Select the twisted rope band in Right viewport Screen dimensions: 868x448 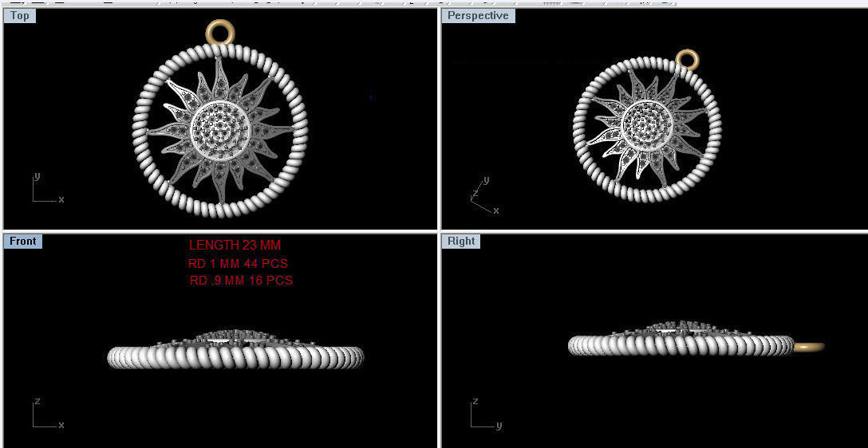point(681,345)
